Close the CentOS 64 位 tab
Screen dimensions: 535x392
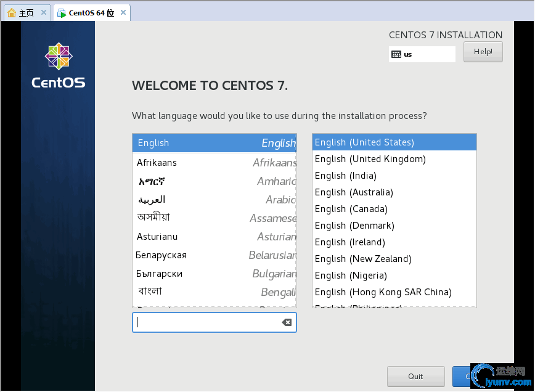123,12
